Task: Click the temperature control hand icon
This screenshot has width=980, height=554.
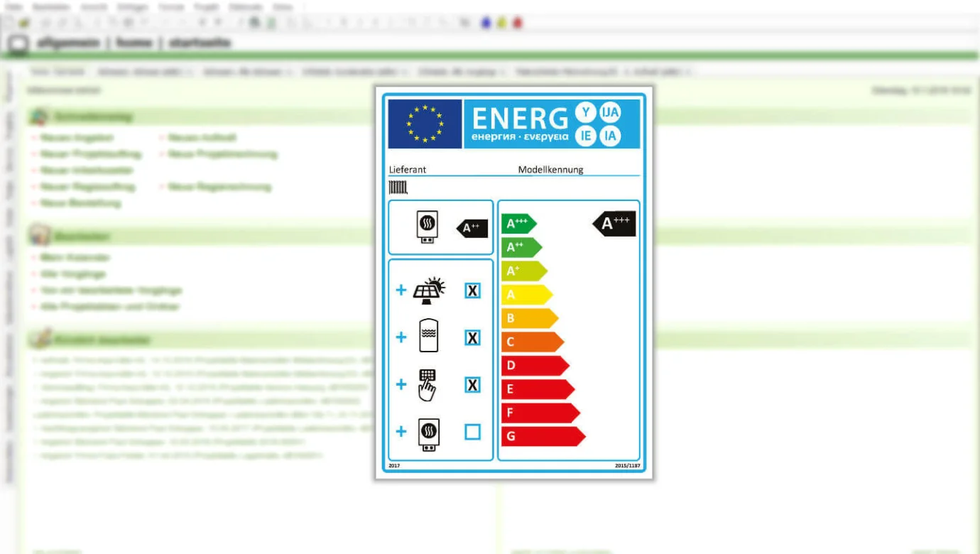Action: pos(428,384)
